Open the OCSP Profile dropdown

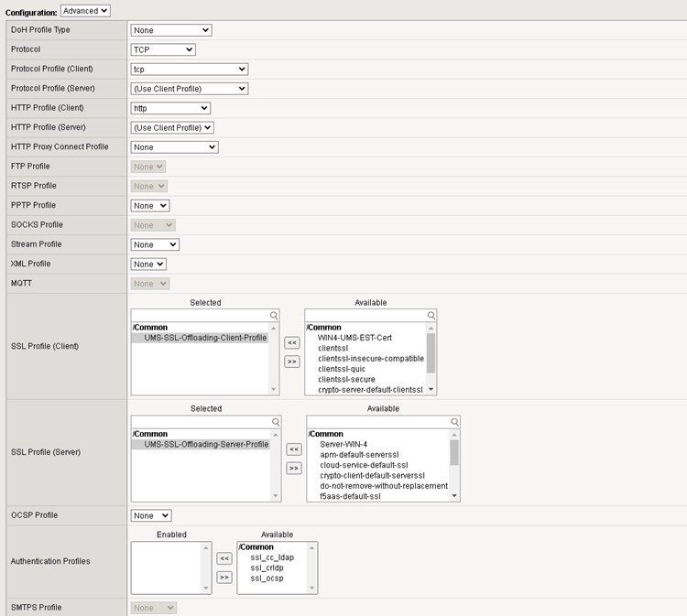tap(149, 515)
